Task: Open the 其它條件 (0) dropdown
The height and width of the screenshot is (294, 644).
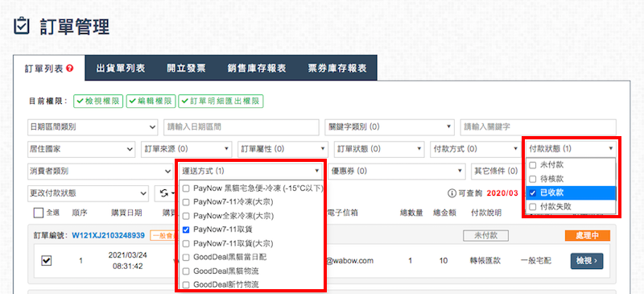Action: click(x=497, y=171)
